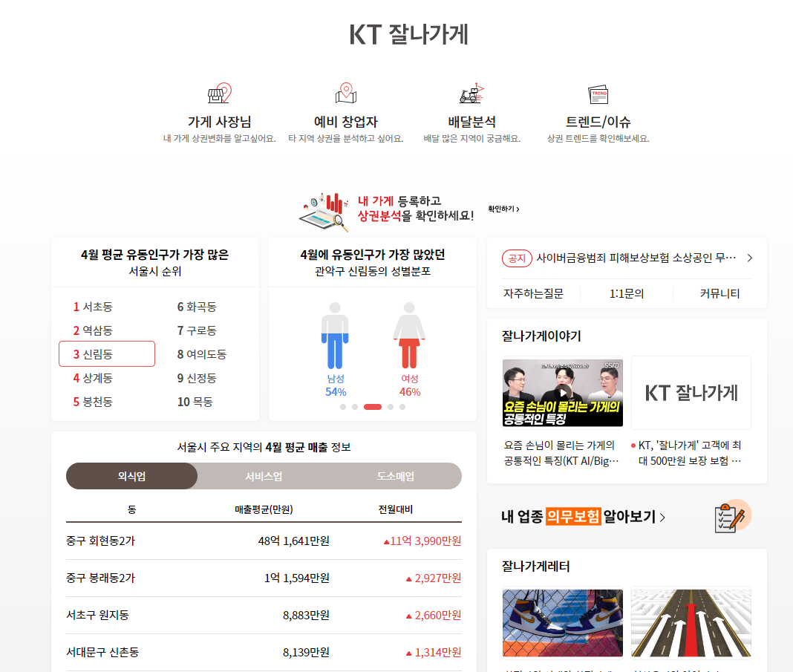The image size is (793, 672).
Task: Click the 잘나가게레터 heading
Action: (x=535, y=567)
